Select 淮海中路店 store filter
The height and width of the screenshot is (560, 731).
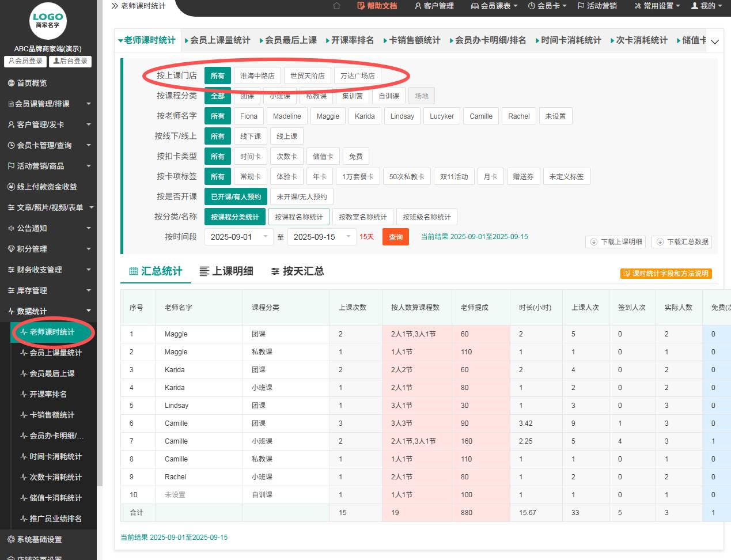[x=257, y=76]
